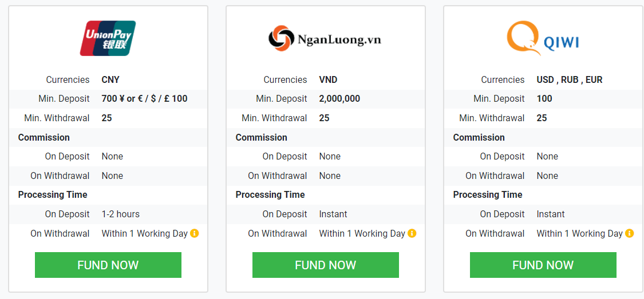
Task: Click FUND NOW under UnionPay
Action: [x=108, y=265]
